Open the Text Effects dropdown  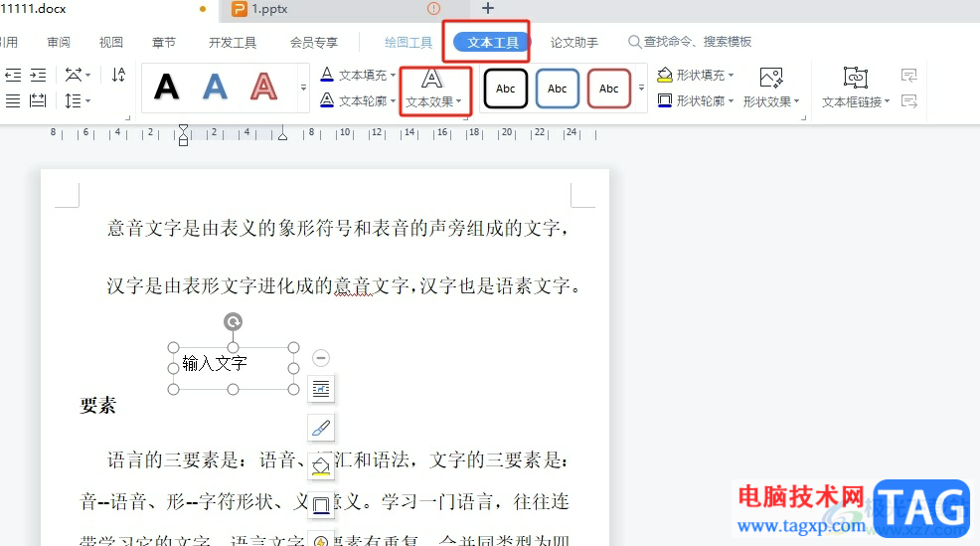tap(433, 90)
